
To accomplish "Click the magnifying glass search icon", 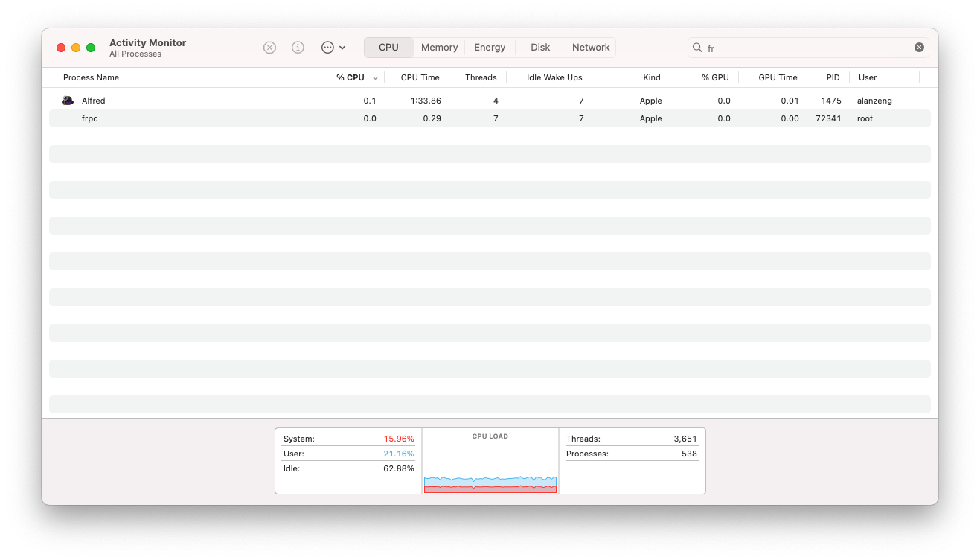I will point(697,48).
